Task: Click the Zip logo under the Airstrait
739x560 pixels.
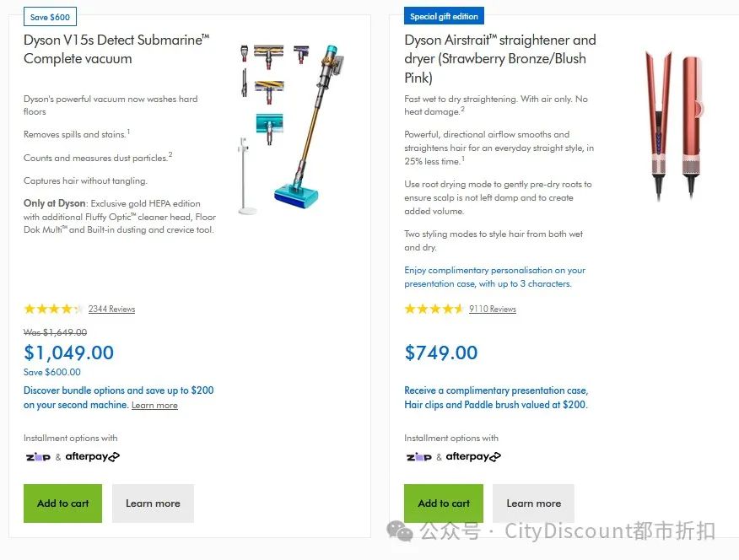Action: tap(418, 457)
